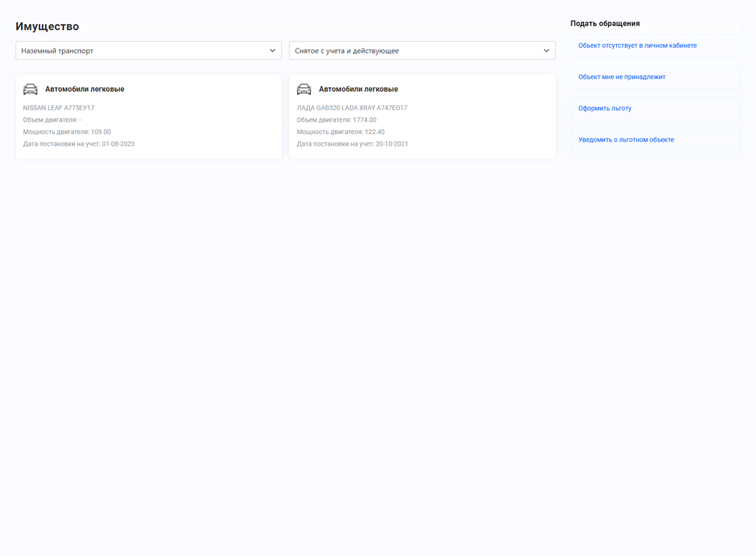Select the NISSAN LEAF A775EY17 vehicle name
Screen dimensions: 756x556
pyautogui.click(x=58, y=108)
